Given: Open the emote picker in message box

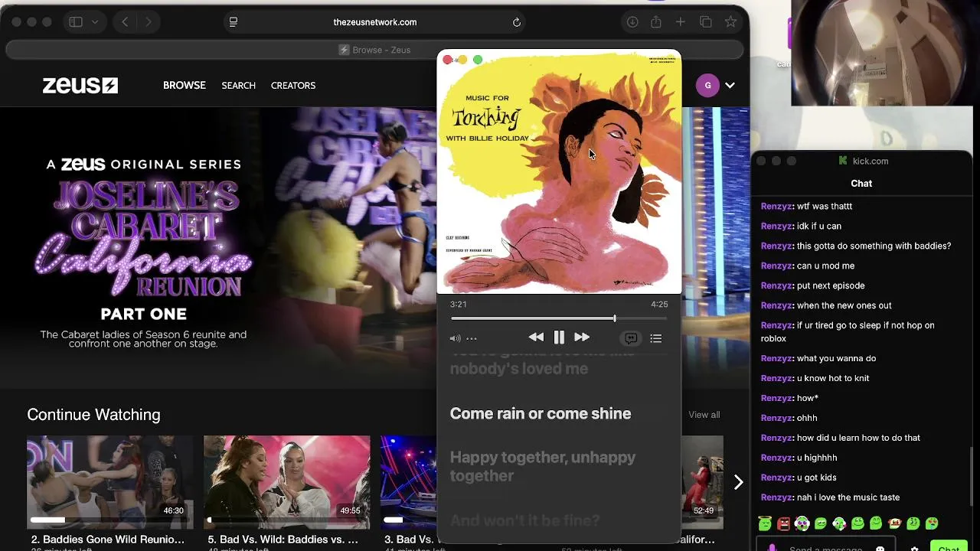Looking at the screenshot, I should 880,548.
